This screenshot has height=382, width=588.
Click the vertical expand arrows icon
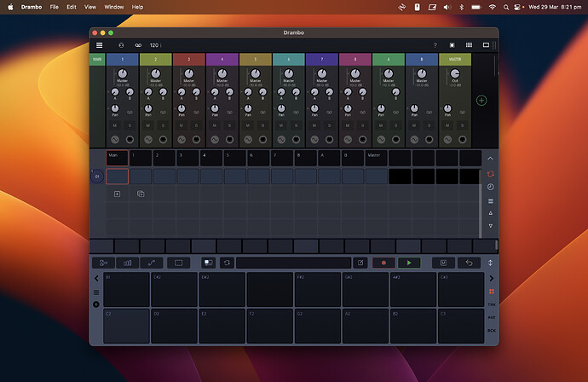coord(490,263)
